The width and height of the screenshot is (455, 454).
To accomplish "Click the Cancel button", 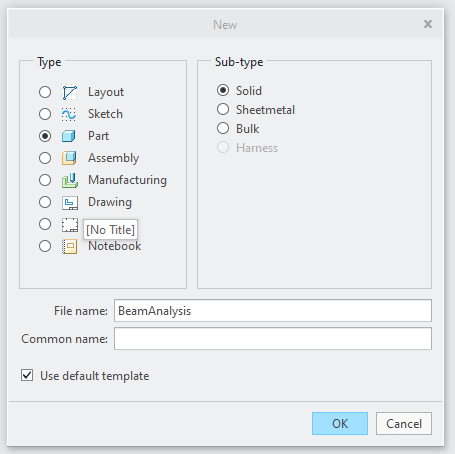I will [x=404, y=423].
